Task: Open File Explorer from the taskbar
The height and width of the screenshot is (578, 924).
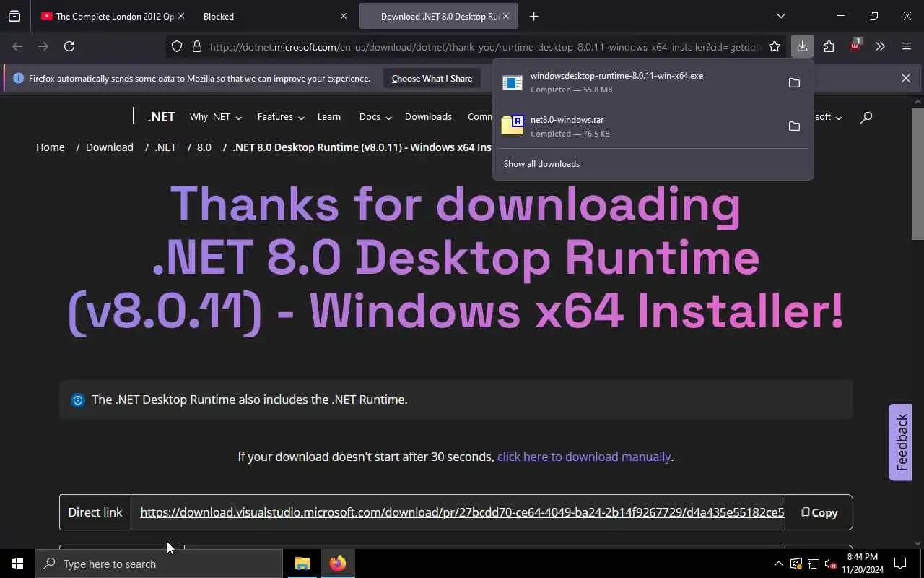Action: (x=302, y=564)
